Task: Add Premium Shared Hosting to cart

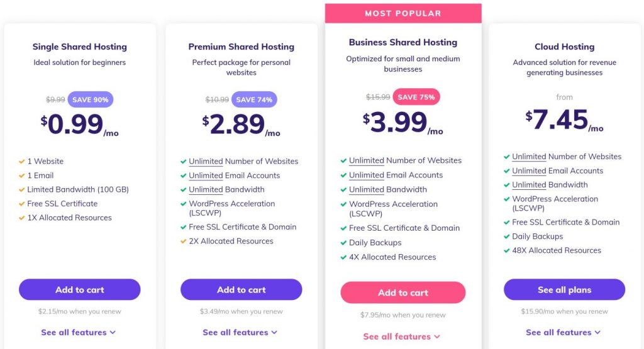Action: coord(241,289)
